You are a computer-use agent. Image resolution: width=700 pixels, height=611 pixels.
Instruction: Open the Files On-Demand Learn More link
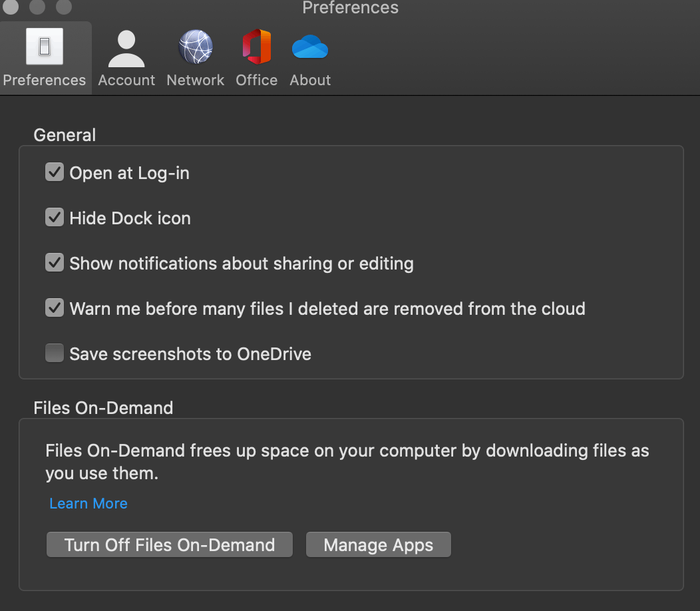pos(88,503)
